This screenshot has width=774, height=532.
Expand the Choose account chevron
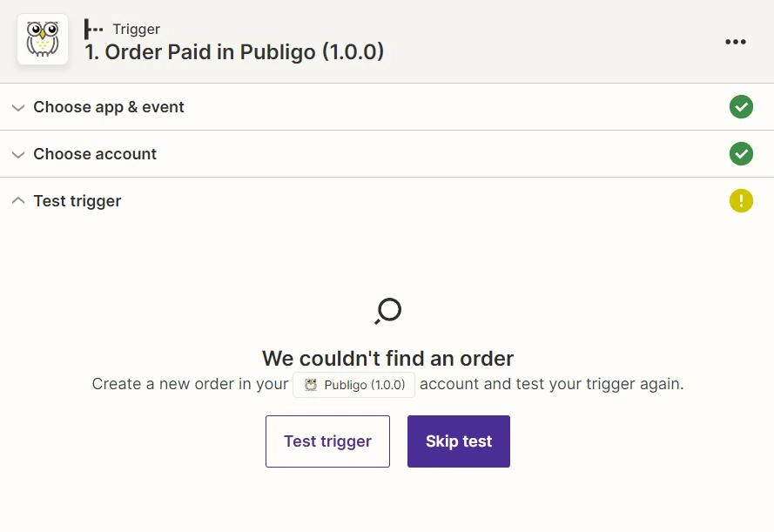(x=18, y=155)
